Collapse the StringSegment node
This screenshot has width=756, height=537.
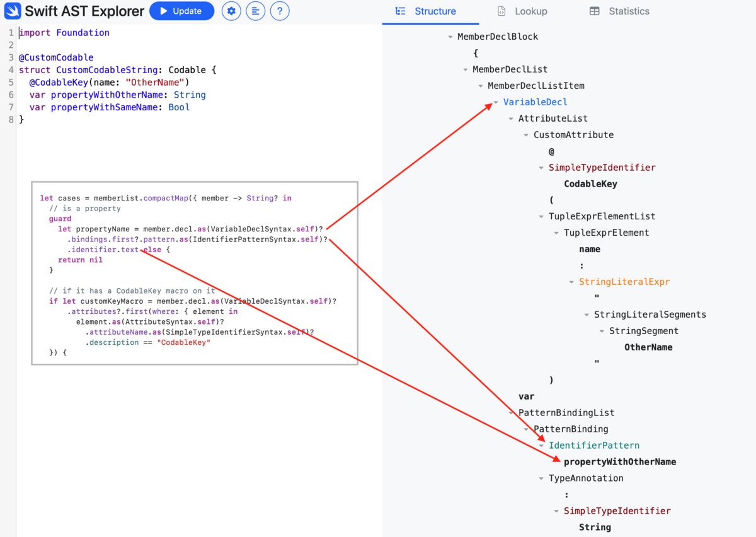(x=602, y=332)
